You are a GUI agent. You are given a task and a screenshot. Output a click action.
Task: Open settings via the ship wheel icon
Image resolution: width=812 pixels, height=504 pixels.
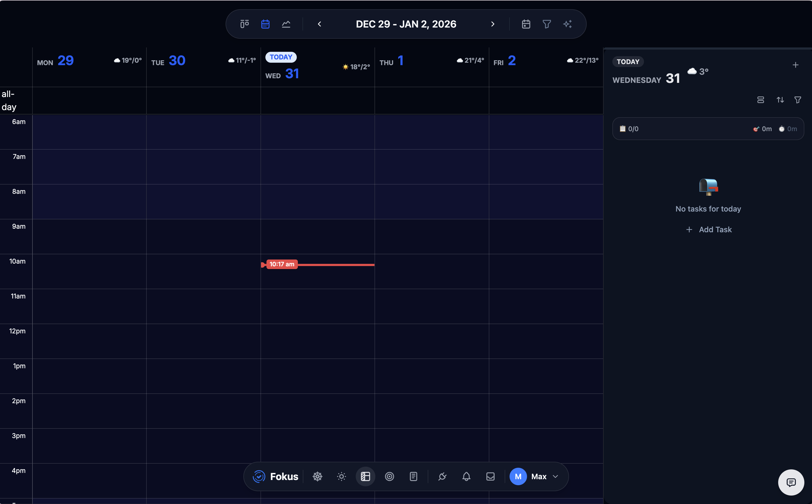317,476
